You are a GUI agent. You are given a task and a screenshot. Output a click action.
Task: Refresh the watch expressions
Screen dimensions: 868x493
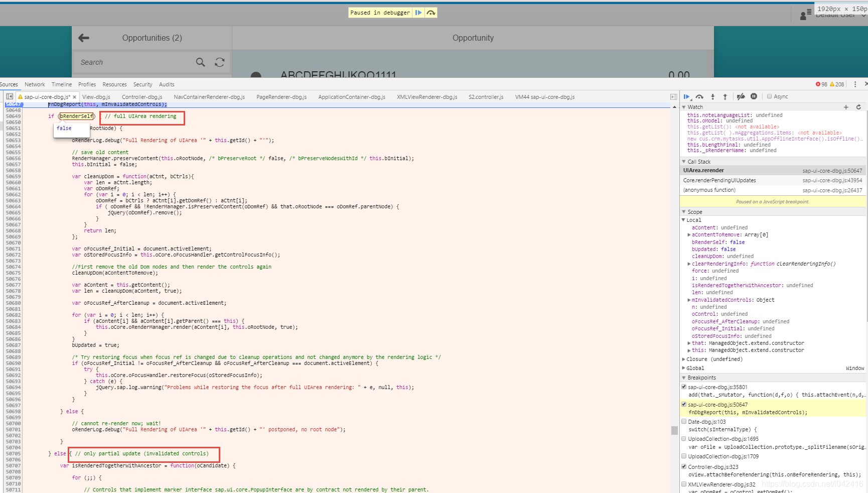point(858,107)
